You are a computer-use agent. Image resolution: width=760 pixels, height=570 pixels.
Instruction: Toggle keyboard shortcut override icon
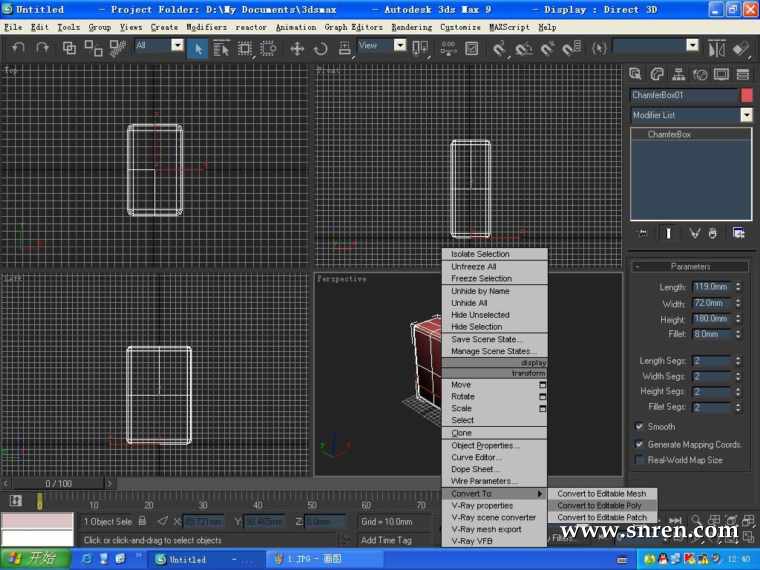471,48
